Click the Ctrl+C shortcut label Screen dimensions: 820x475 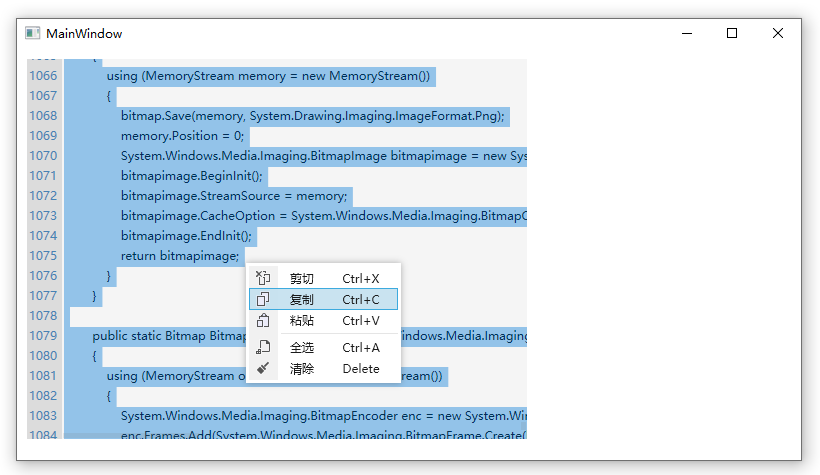point(361,300)
